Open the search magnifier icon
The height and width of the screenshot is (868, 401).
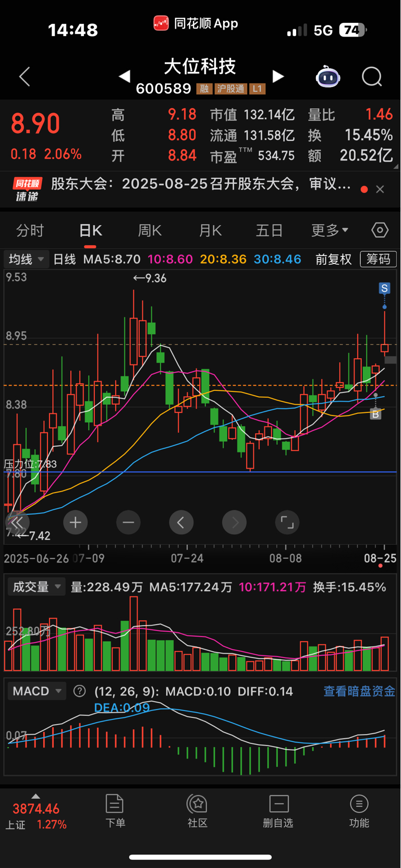pyautogui.click(x=372, y=77)
